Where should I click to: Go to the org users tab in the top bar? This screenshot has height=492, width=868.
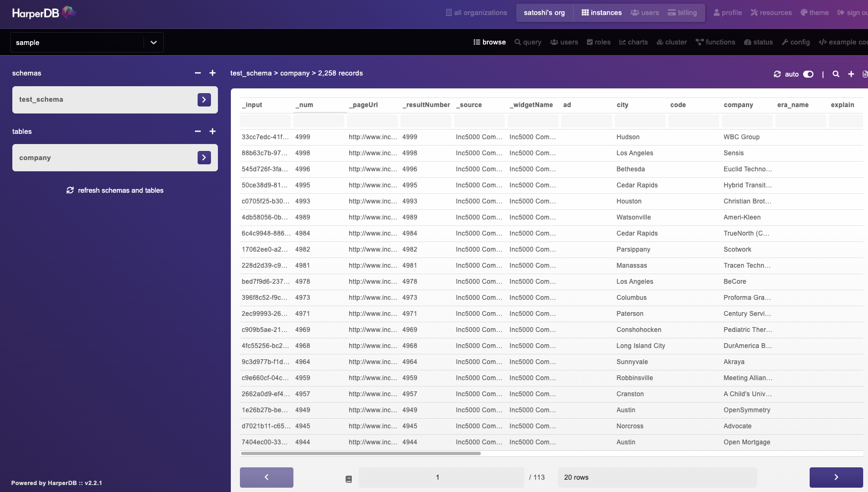645,13
